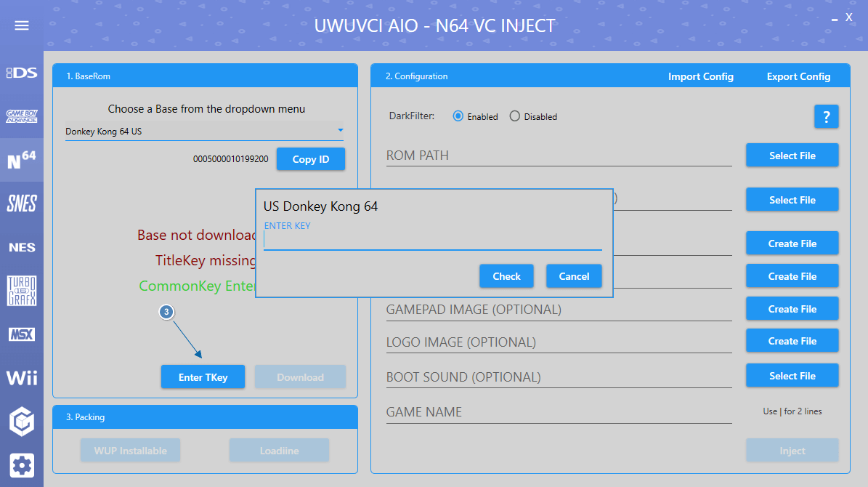
Task: Expand the Base ROM dropdown
Action: tap(340, 132)
